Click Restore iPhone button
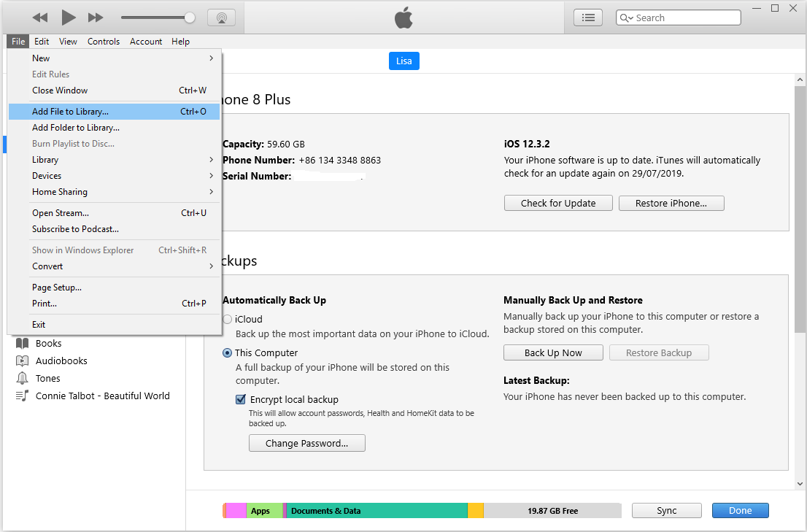 coord(671,203)
